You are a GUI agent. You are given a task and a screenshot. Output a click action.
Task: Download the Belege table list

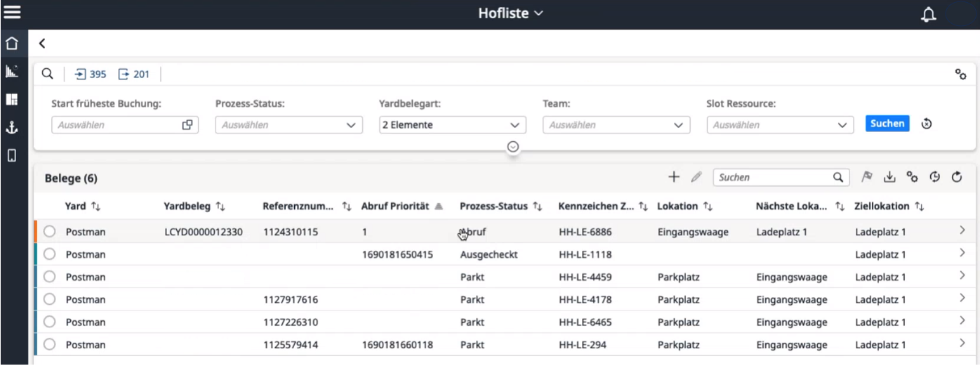coord(887,178)
